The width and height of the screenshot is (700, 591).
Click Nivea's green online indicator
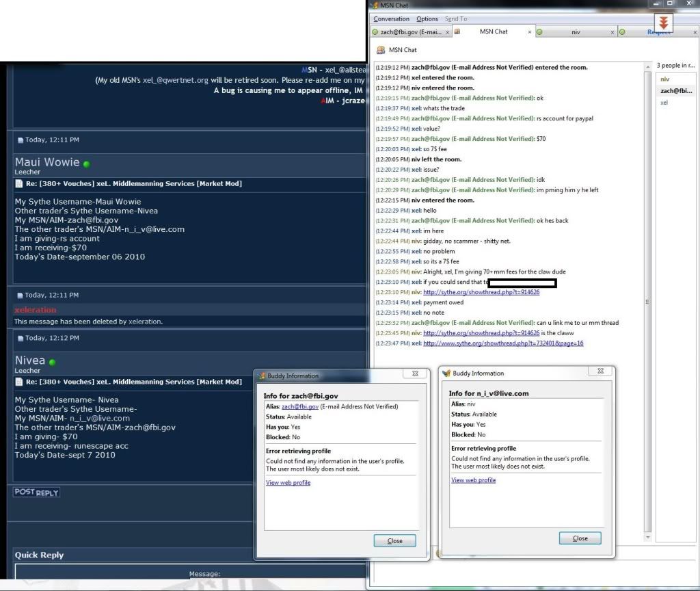(x=52, y=363)
